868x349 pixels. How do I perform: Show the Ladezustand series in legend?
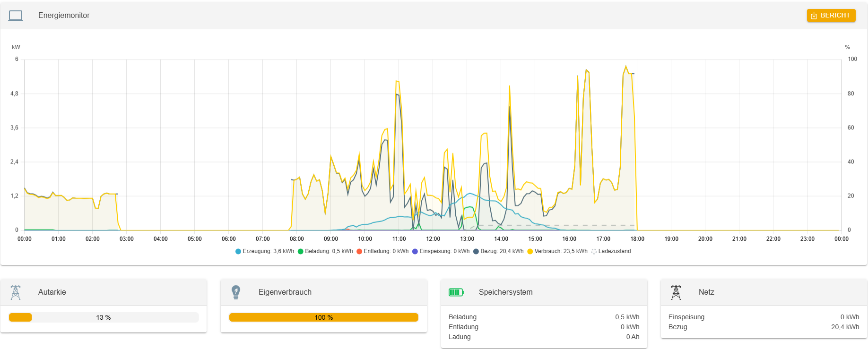[x=611, y=251]
